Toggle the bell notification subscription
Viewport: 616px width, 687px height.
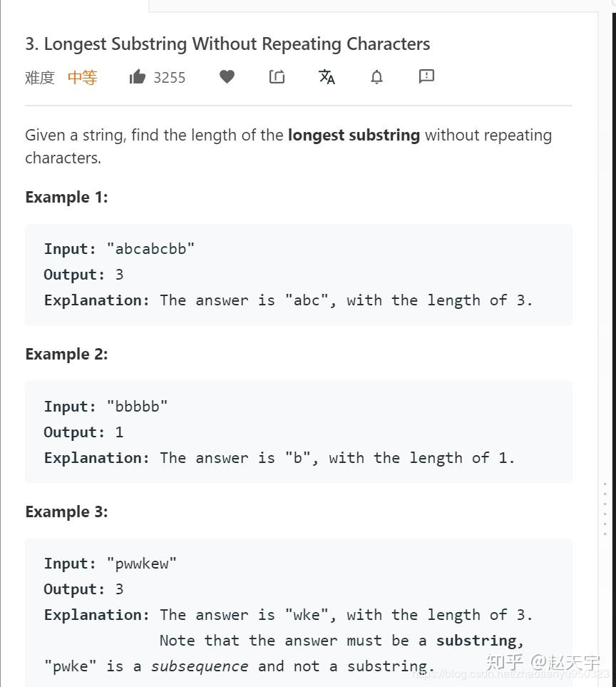click(x=376, y=76)
